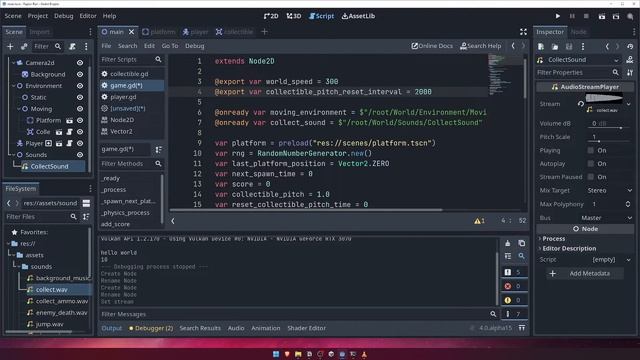
Task: Open the script icon on the Player node
Action: (x=69, y=143)
